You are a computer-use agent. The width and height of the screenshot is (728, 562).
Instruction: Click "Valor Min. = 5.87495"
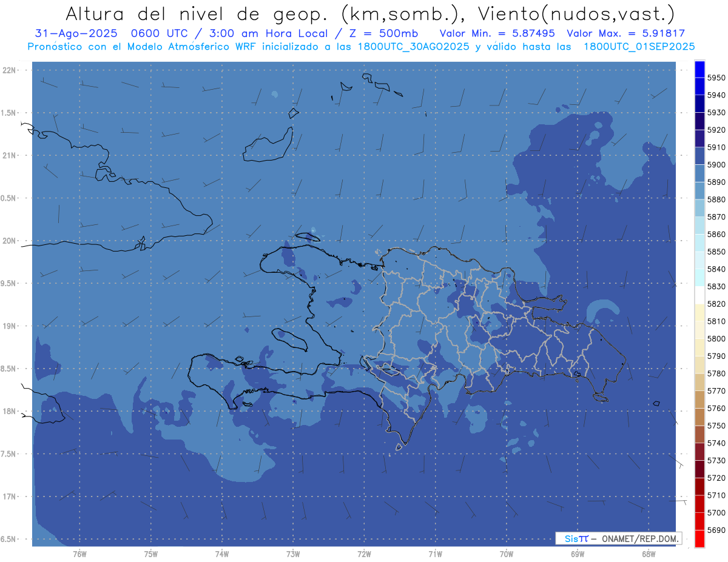click(499, 34)
